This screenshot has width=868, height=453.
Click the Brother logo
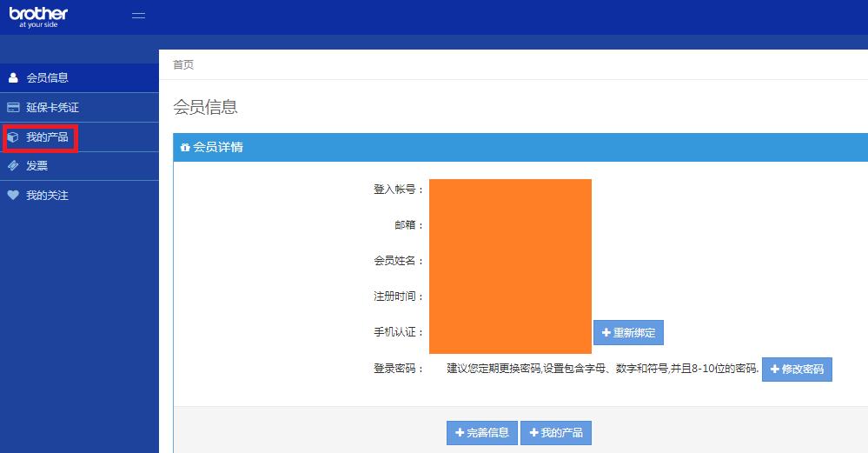39,17
